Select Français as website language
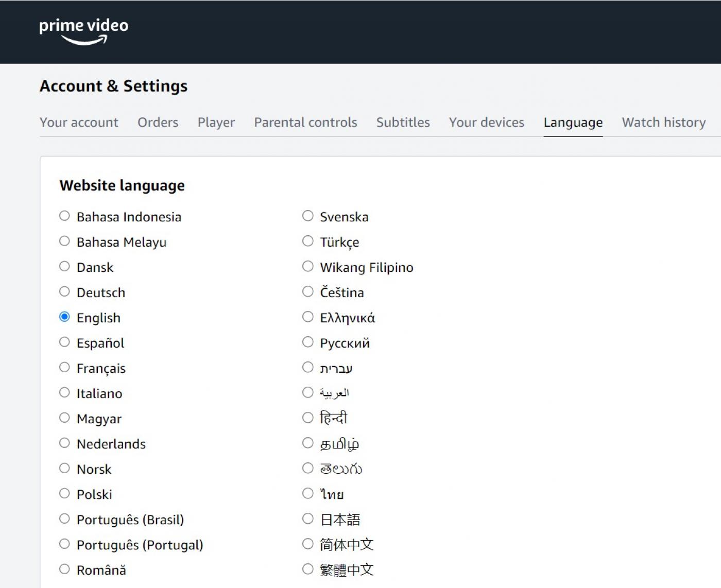This screenshot has height=588, width=721. (64, 367)
